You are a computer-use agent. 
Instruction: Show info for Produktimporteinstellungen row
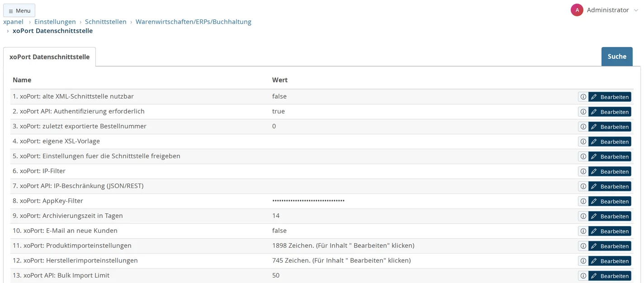click(x=583, y=246)
